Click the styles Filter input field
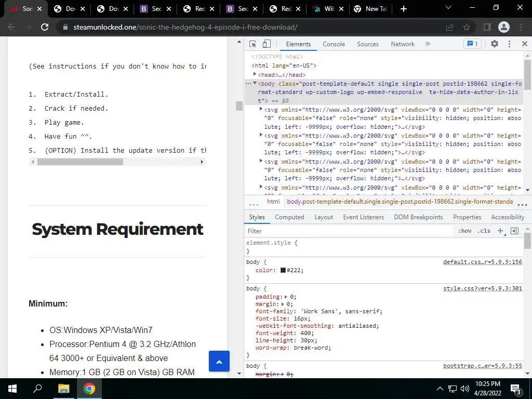 pos(350,231)
